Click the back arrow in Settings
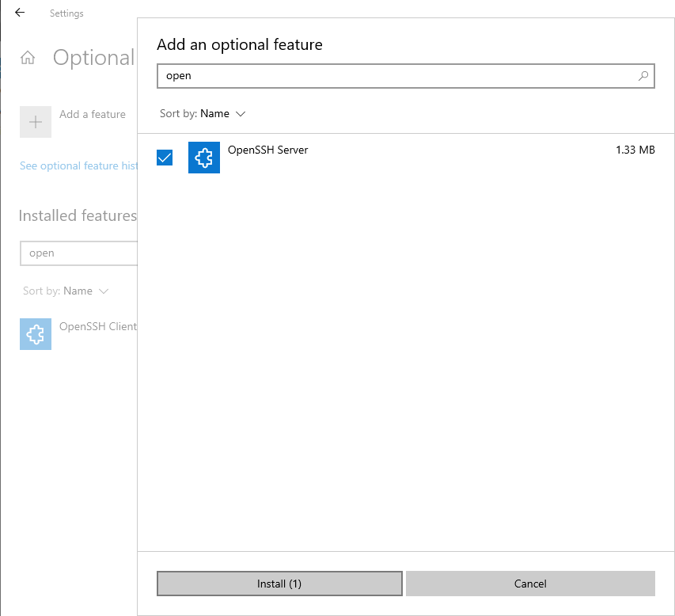This screenshot has height=616, width=675. pos(19,13)
